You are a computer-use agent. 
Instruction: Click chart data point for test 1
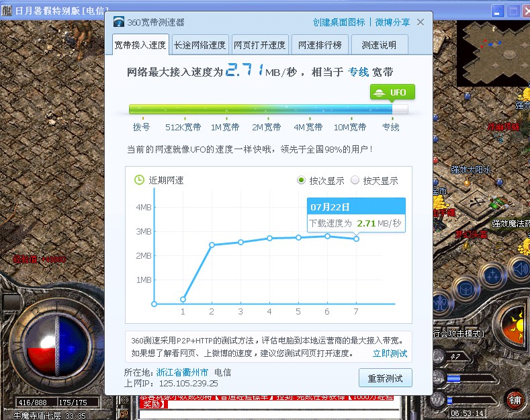[x=183, y=299]
